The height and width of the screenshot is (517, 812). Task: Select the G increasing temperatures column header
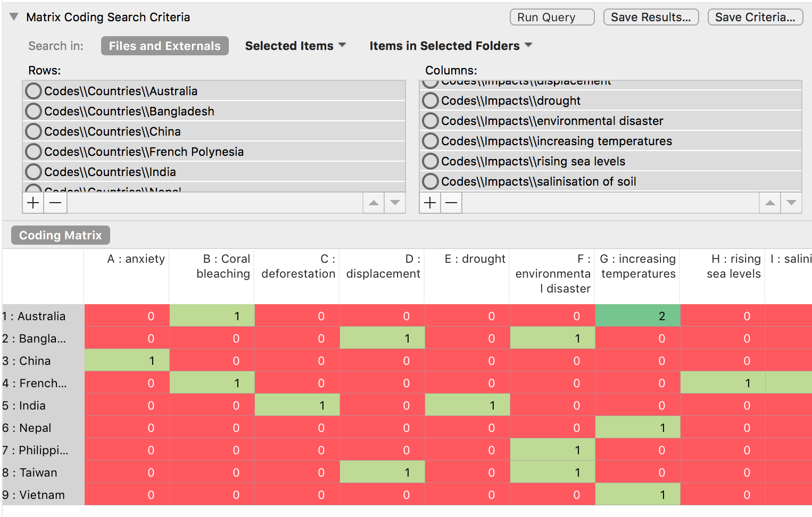point(637,266)
